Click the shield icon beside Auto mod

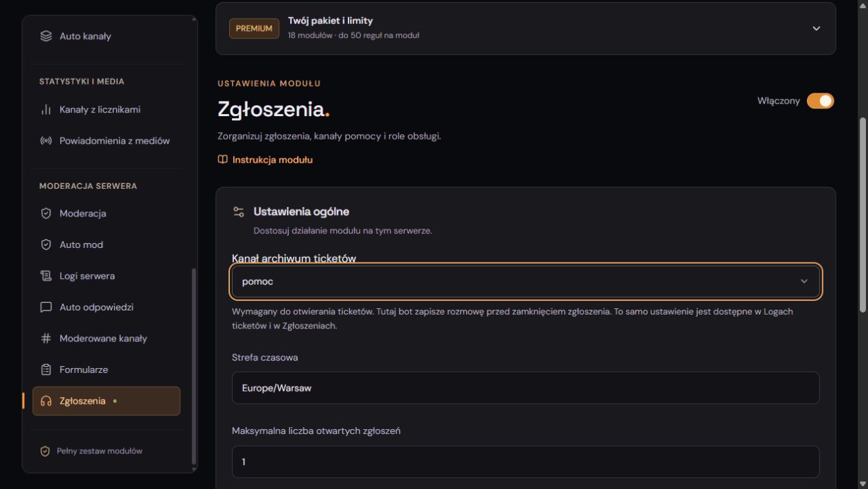(46, 244)
